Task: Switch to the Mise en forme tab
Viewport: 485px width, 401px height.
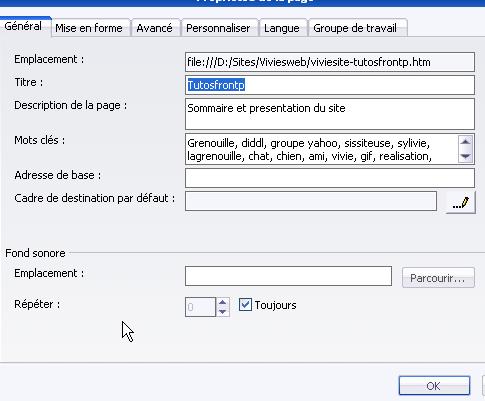Action: pos(89,28)
